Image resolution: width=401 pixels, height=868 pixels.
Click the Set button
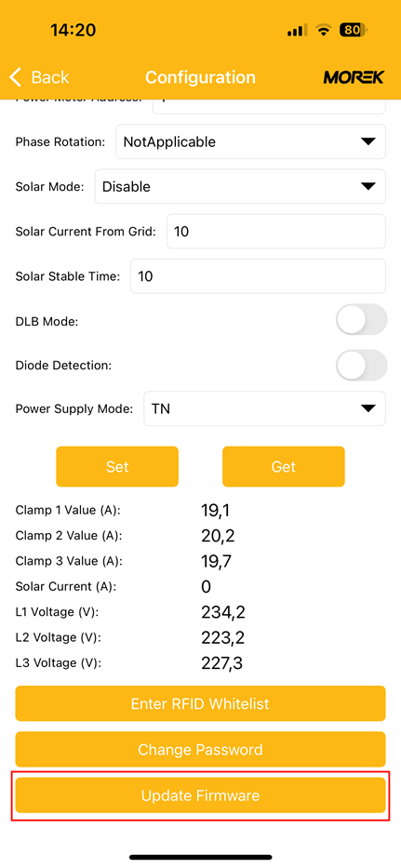pos(117,467)
